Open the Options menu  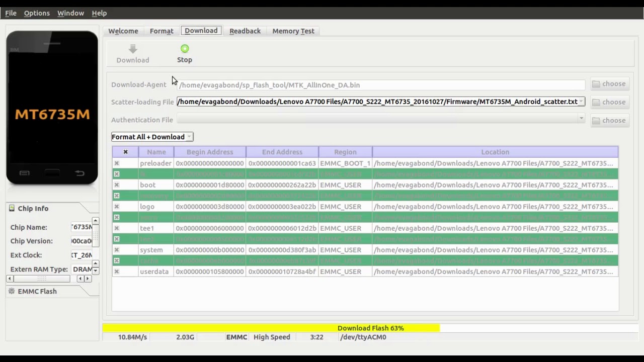tap(37, 13)
